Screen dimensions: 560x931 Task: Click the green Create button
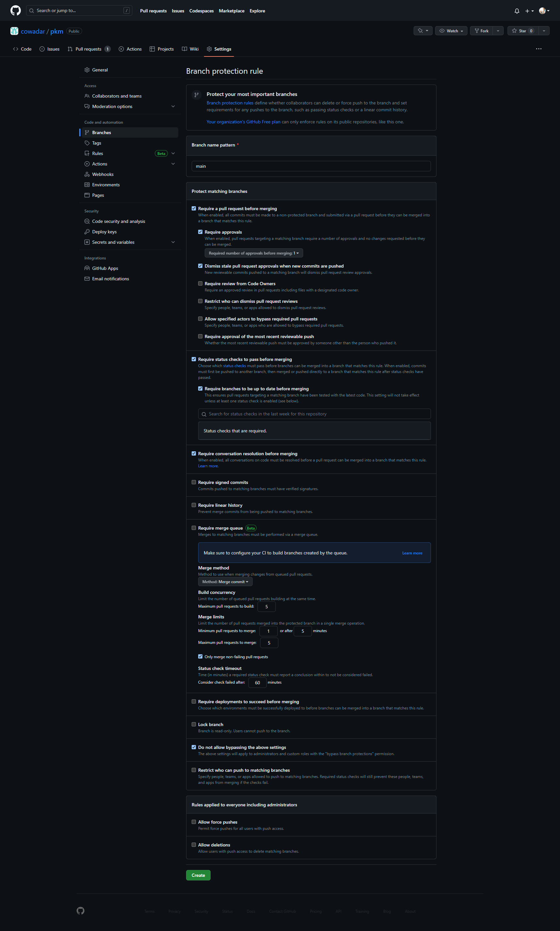point(198,875)
